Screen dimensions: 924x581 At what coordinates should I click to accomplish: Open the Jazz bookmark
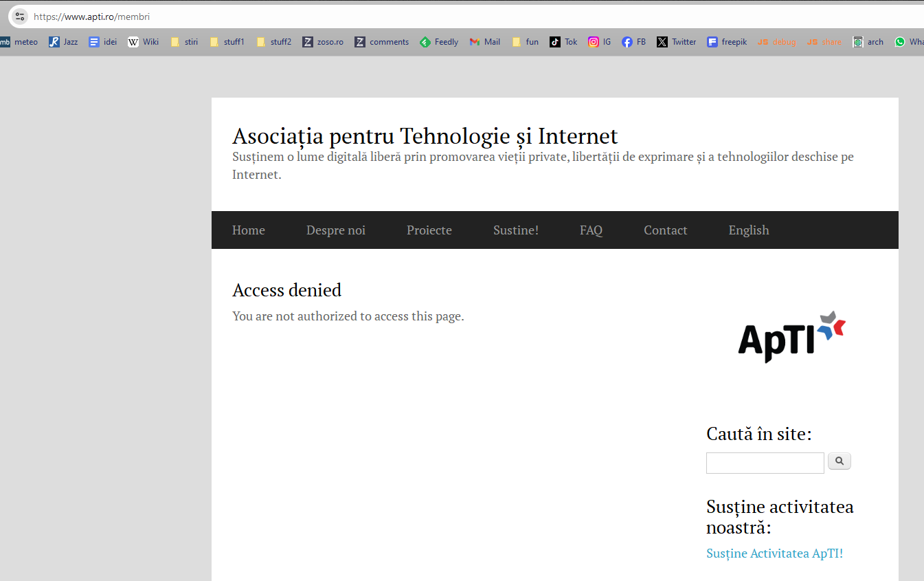pyautogui.click(x=63, y=42)
